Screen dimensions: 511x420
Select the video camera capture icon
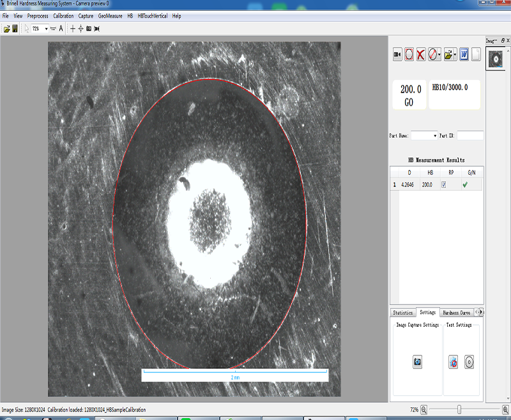tap(398, 55)
